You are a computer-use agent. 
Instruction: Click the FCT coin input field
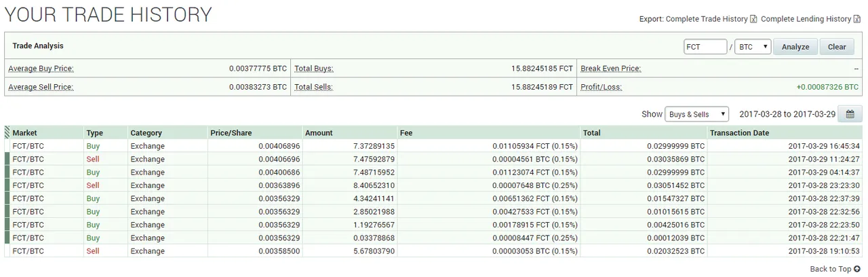tap(705, 47)
